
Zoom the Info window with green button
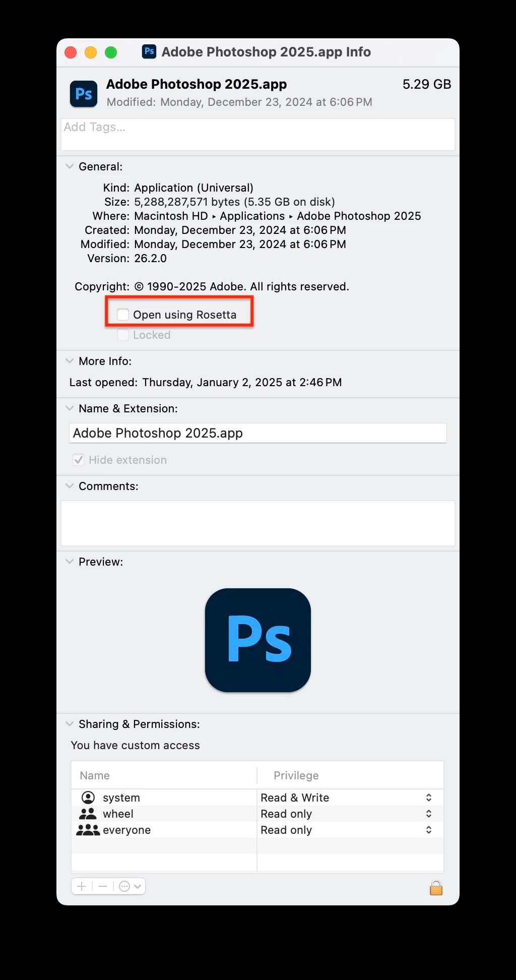pyautogui.click(x=111, y=52)
